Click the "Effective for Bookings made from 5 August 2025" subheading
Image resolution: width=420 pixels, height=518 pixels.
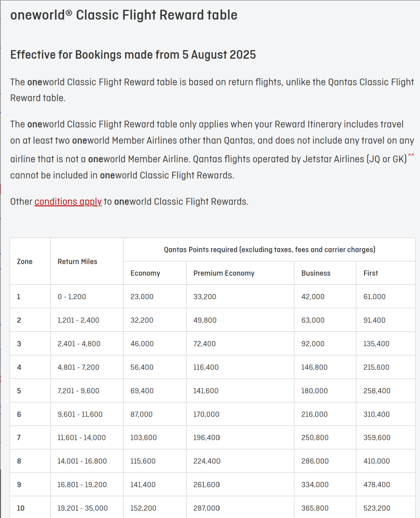(x=133, y=55)
